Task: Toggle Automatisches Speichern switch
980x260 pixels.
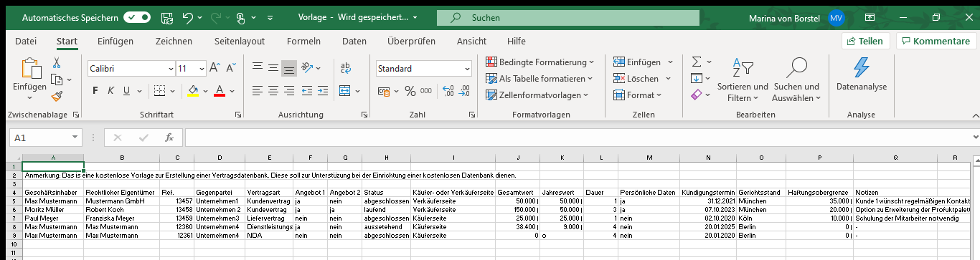Action: [x=137, y=17]
